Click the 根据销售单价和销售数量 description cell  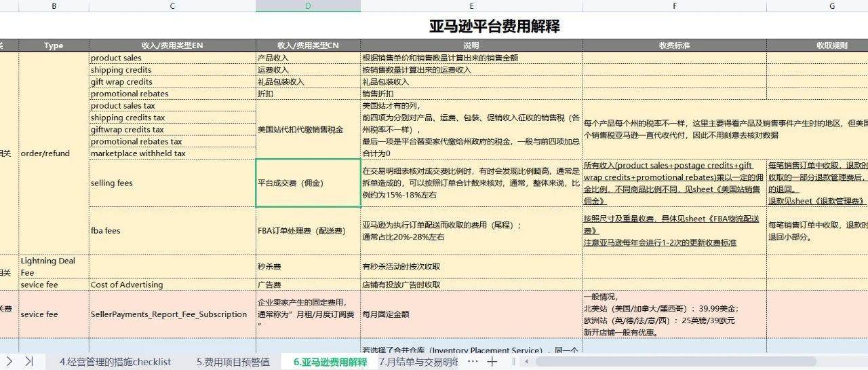pyautogui.click(x=471, y=58)
